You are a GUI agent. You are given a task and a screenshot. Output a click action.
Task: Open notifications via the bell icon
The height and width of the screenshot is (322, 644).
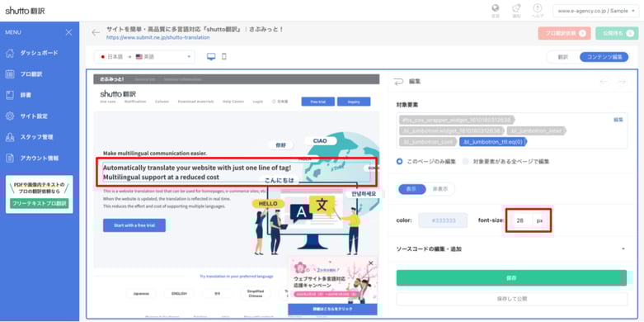516,8
